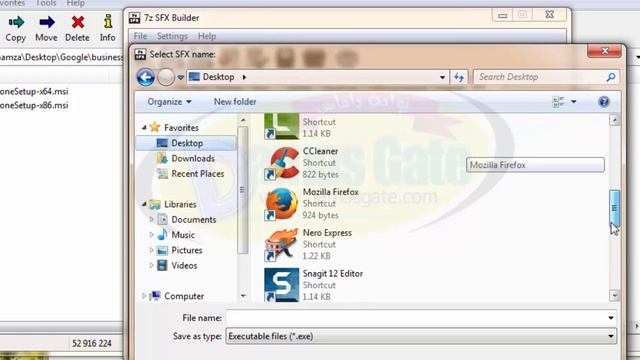This screenshot has width=640, height=360.
Task: Collapse the Favorites group
Action: pyautogui.click(x=144, y=128)
